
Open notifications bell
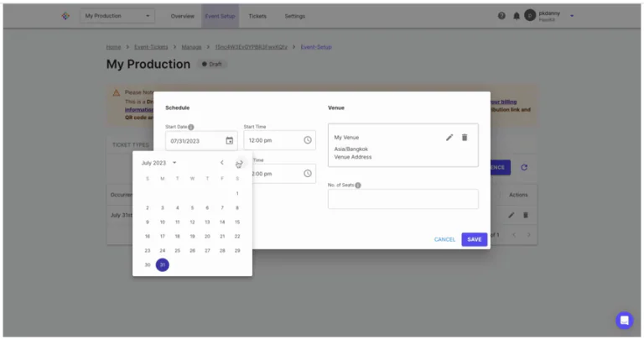[517, 16]
